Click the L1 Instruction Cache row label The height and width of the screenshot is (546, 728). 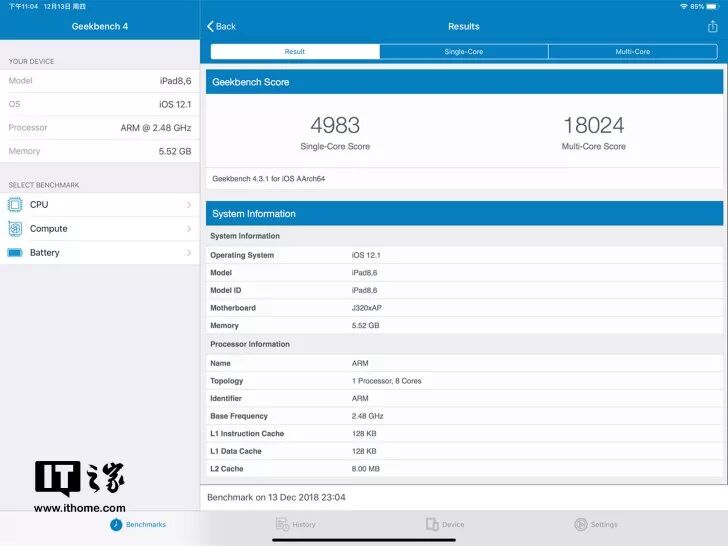(x=247, y=434)
